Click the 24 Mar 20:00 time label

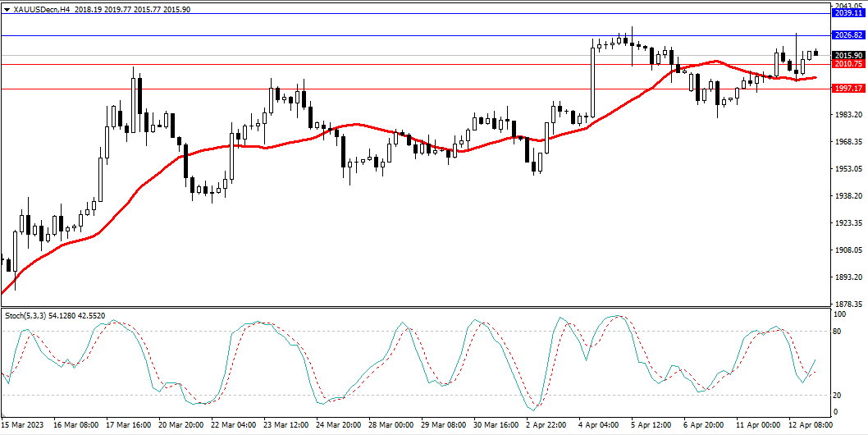[339, 425]
